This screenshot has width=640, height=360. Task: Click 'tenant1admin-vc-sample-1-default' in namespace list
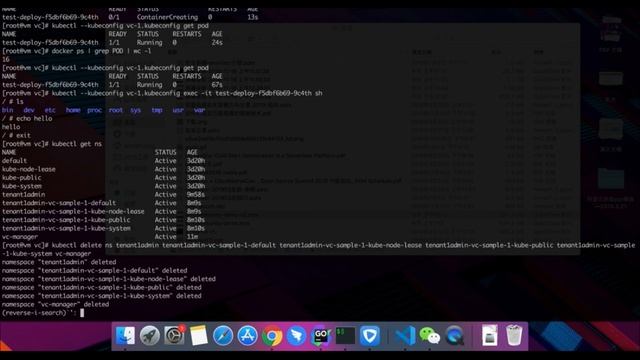click(x=59, y=203)
